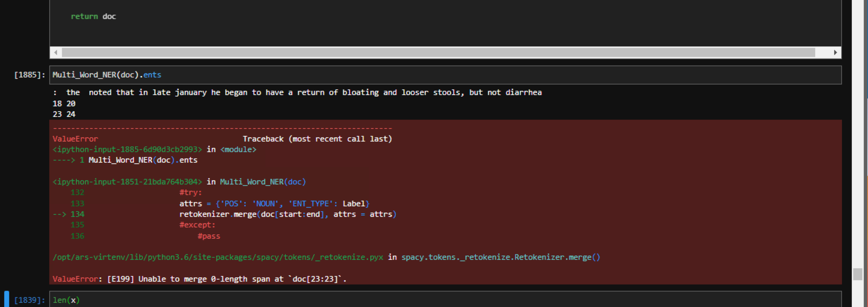
Task: Click traceback line 133 attrs assignment
Action: click(274, 203)
